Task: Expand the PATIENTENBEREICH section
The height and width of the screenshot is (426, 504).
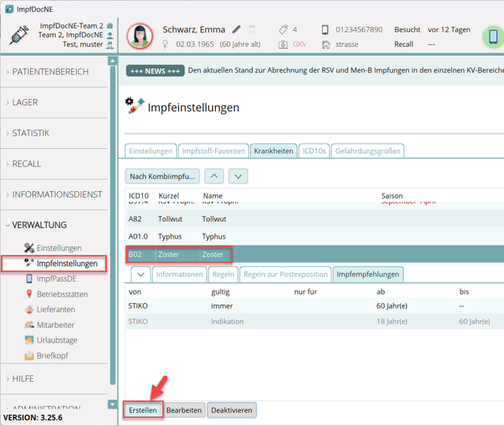Action: coord(50,72)
